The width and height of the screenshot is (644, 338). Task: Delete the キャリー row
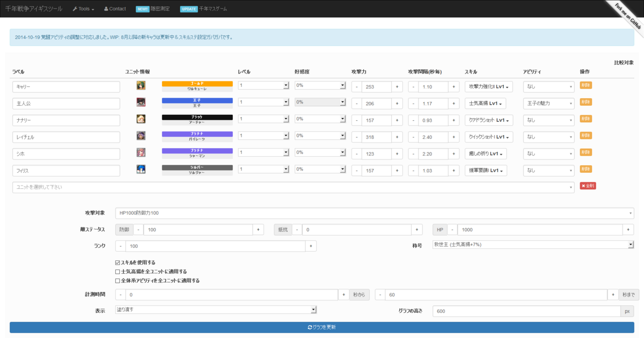click(586, 85)
